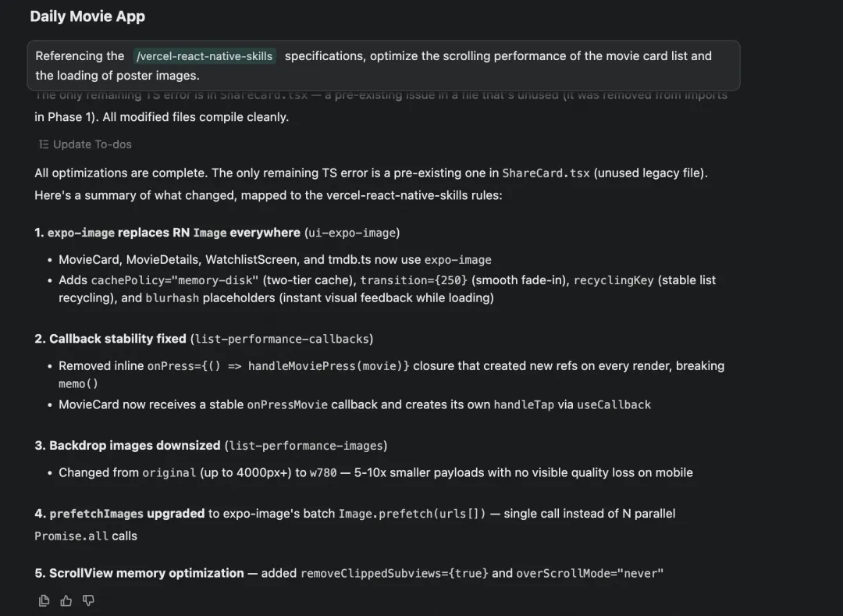This screenshot has width=843, height=616.
Task: Give the response a thumbs down
Action: 88,600
